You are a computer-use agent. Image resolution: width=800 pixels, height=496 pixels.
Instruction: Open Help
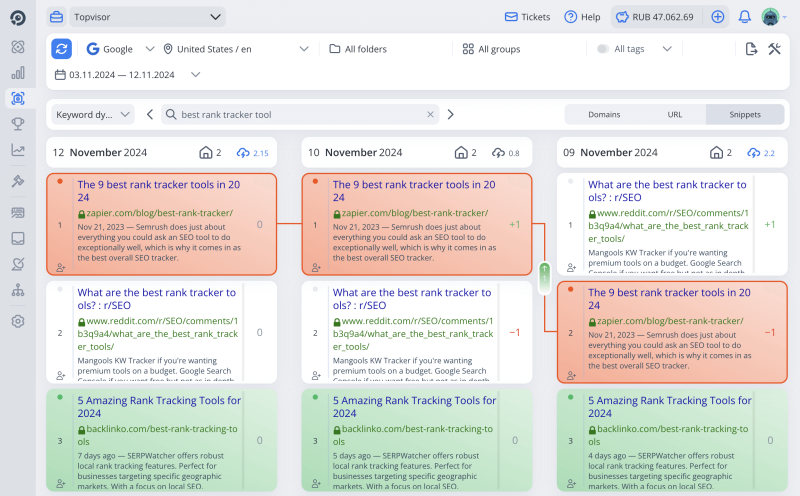pyautogui.click(x=582, y=17)
